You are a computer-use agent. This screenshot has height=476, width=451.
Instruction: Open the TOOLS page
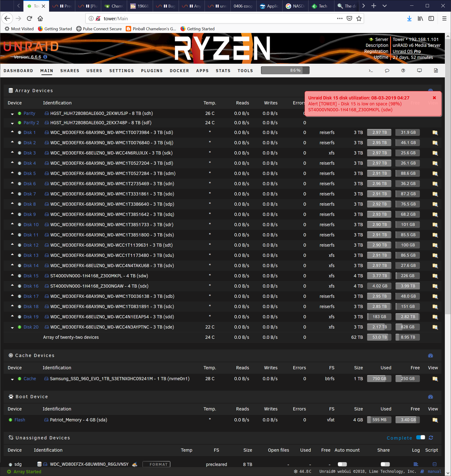coord(245,71)
